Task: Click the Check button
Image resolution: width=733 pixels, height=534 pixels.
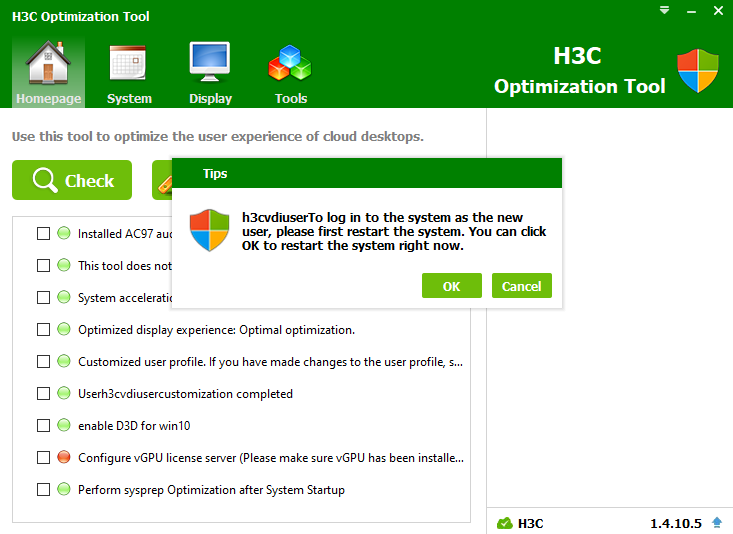Action: pyautogui.click(x=72, y=180)
